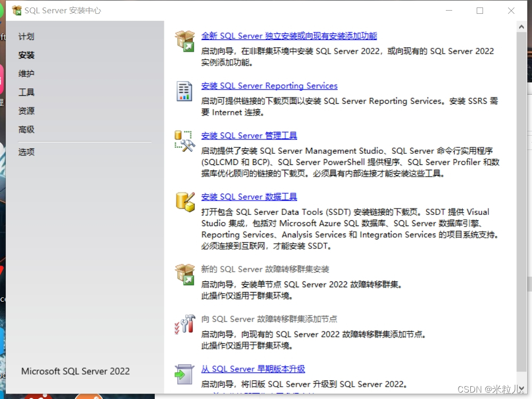This screenshot has width=532, height=399.
Task: Click the add node to cluster tools icon
Action: (x=185, y=324)
